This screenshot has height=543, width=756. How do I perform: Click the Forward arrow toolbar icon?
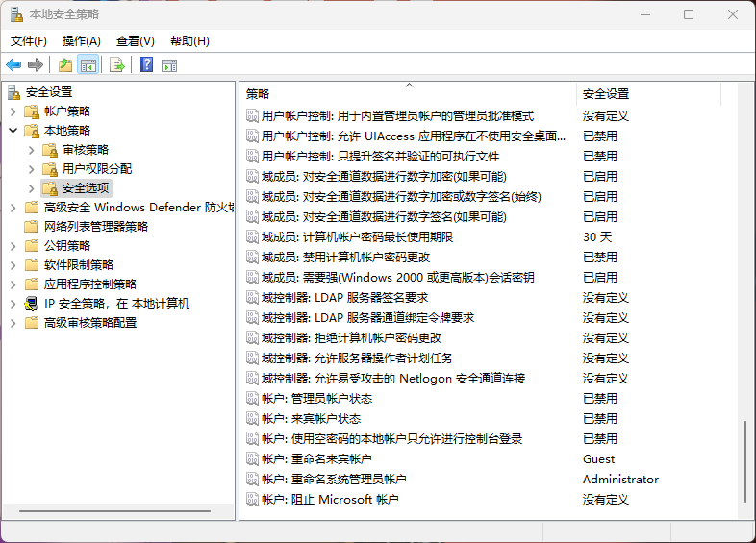coord(36,64)
